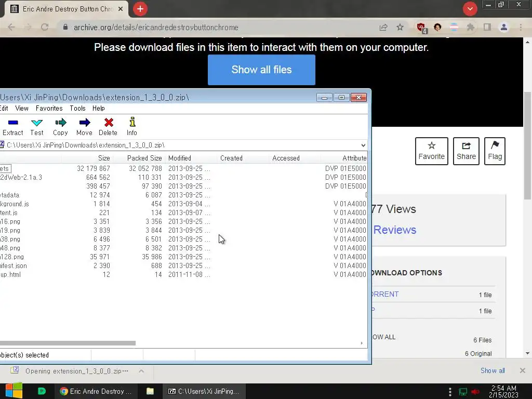Click the site lock icon
532x399 pixels.
point(65,27)
